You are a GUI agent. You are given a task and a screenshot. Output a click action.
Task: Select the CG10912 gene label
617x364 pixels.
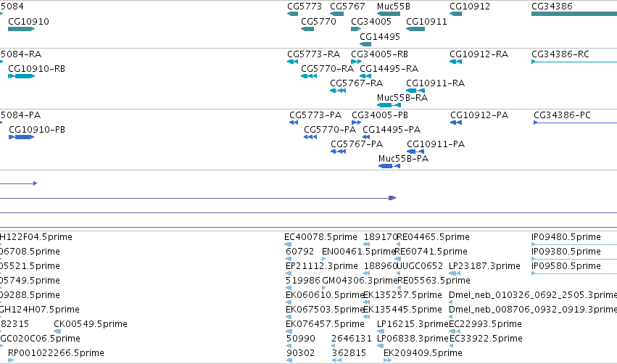coord(470,7)
